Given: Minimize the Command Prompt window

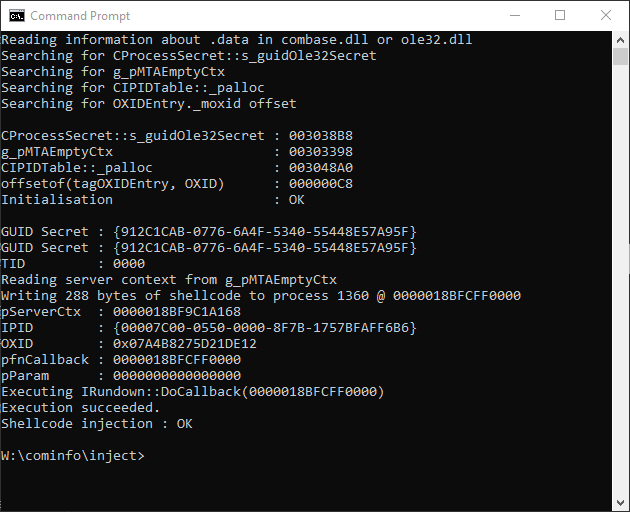Looking at the screenshot, I should pyautogui.click(x=515, y=16).
